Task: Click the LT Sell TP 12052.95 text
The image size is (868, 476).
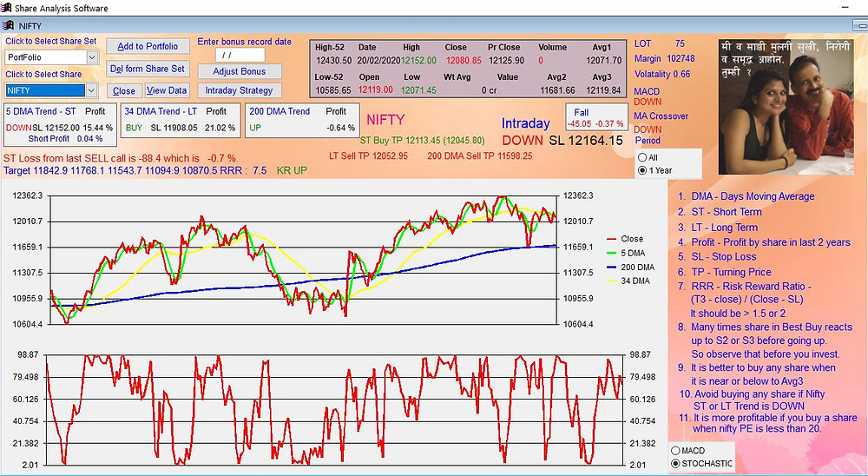Action: tap(368, 156)
